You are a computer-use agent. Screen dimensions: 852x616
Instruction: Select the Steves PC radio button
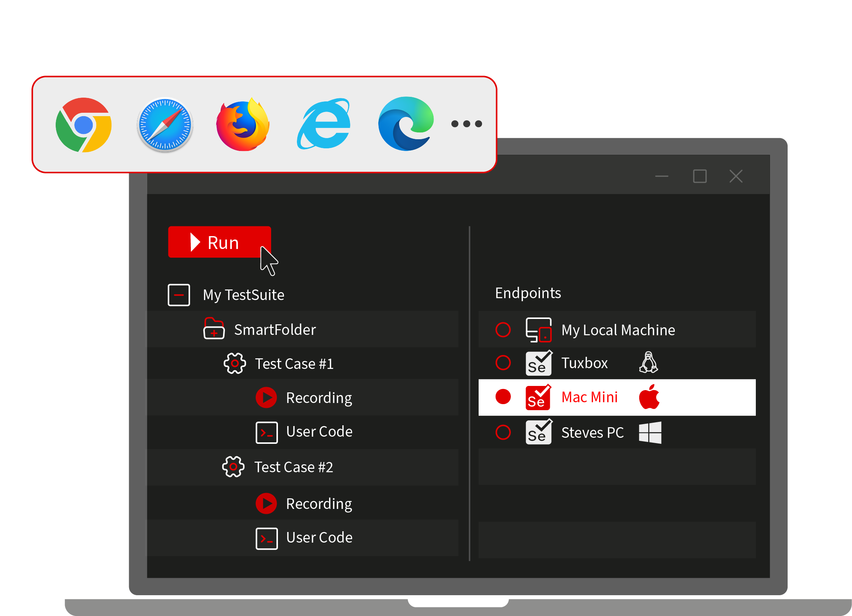[503, 432]
